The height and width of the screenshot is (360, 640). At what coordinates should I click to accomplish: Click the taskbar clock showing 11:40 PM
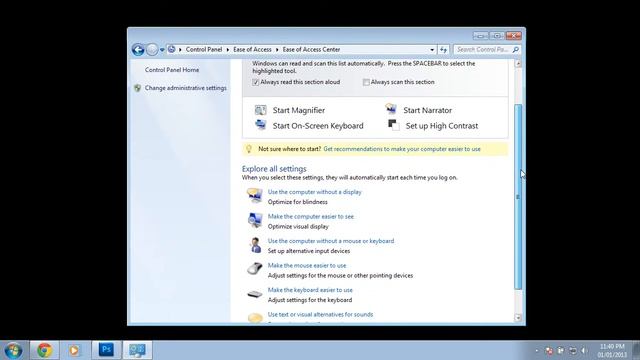point(612,351)
